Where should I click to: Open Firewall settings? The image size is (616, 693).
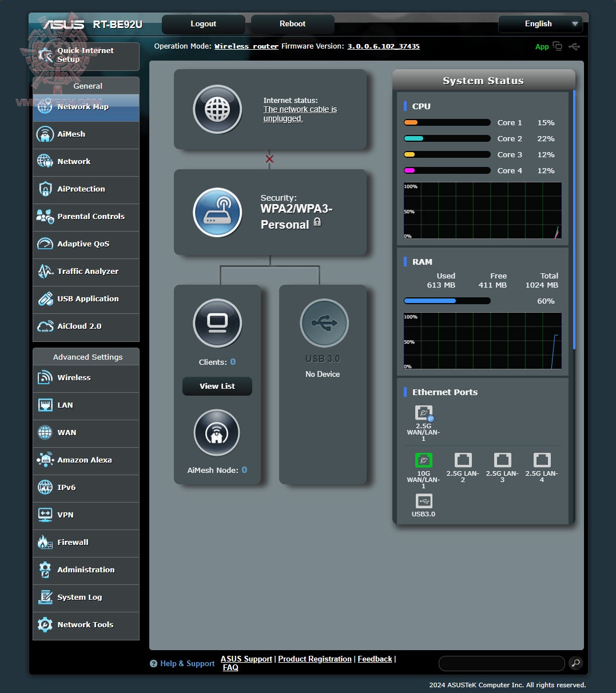(x=86, y=543)
